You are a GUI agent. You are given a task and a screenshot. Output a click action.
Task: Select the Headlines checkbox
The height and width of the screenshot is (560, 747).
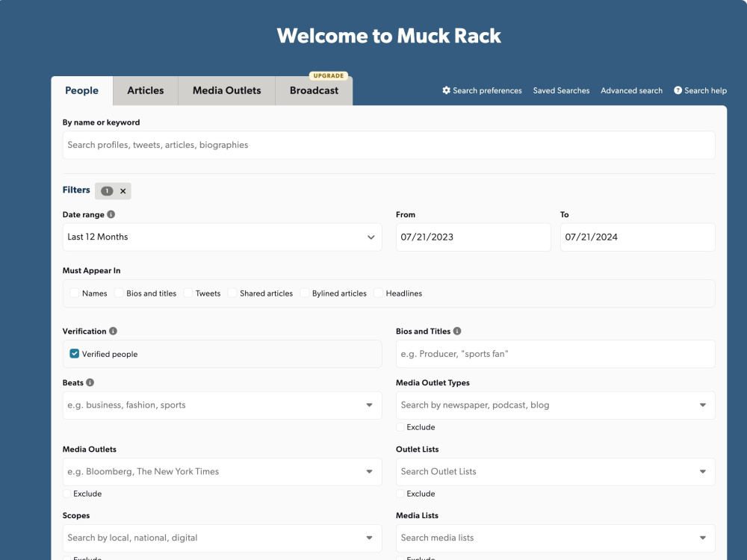[x=378, y=293]
